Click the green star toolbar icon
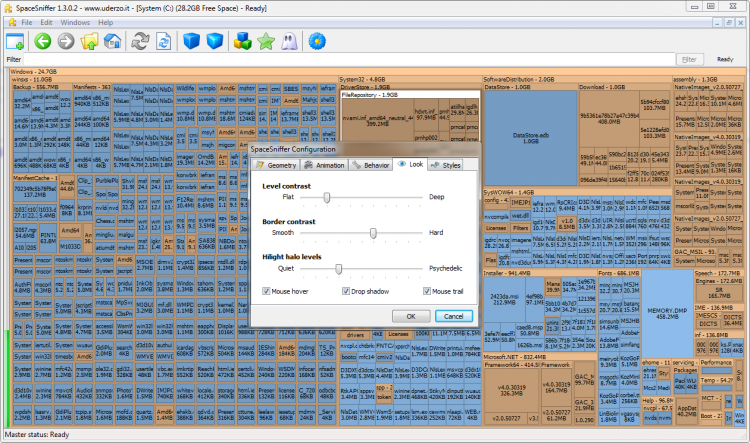Screen dimensions: 750x443 click(x=265, y=41)
